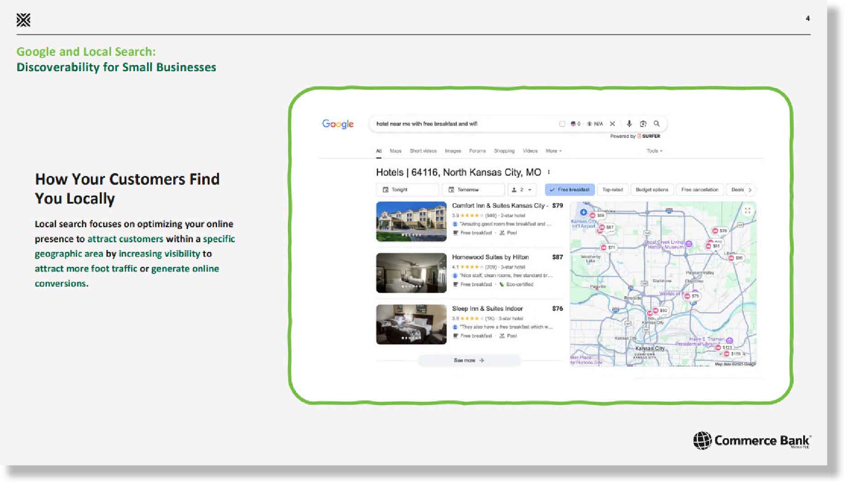
Task: Open the guest count dropdown
Action: pos(522,190)
